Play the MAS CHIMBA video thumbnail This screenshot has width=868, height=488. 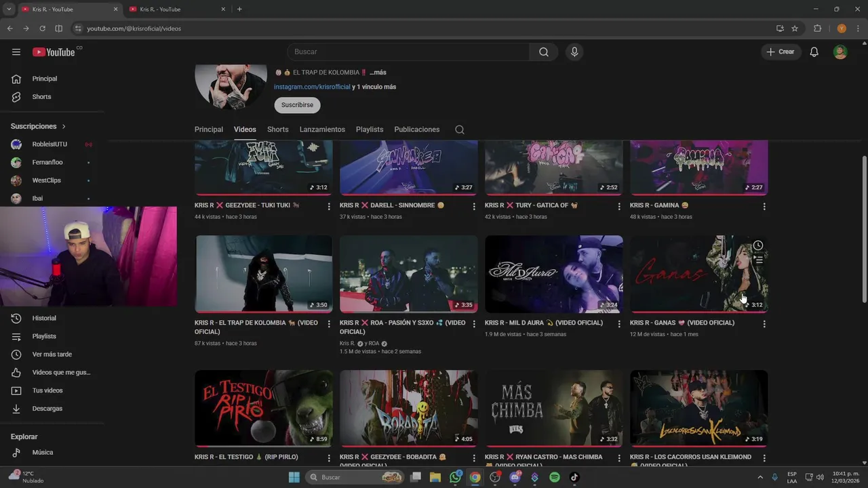pyautogui.click(x=554, y=407)
